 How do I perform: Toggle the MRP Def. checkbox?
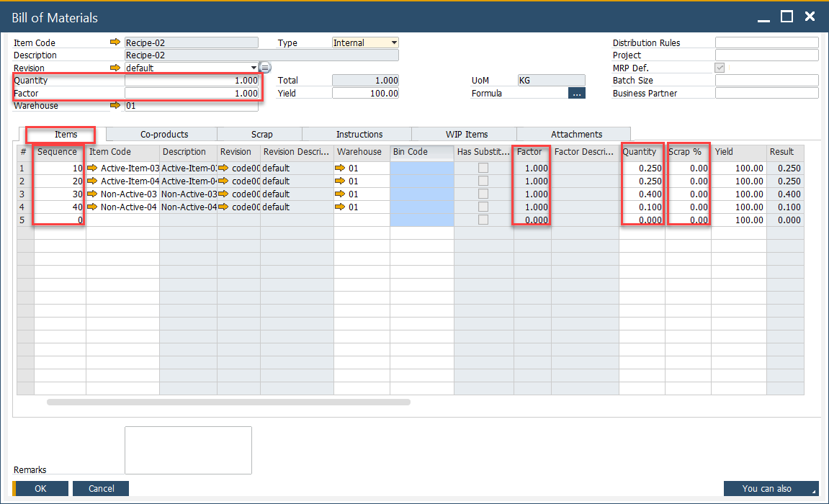coord(720,68)
